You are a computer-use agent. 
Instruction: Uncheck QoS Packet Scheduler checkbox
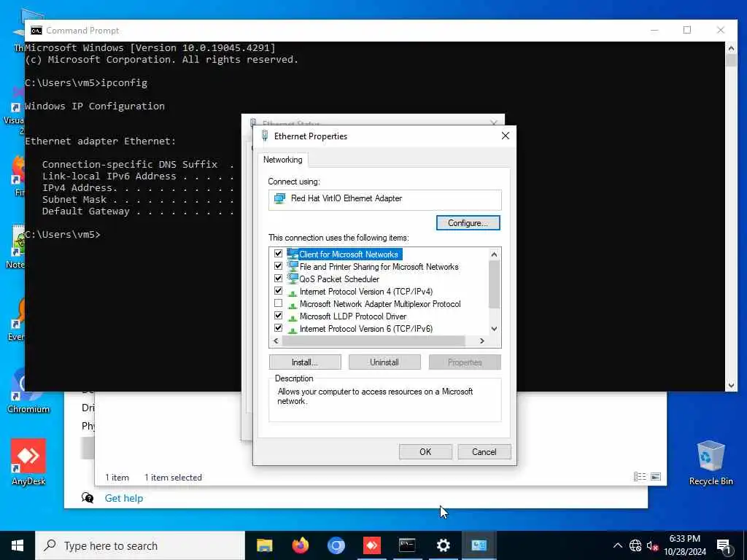point(278,279)
